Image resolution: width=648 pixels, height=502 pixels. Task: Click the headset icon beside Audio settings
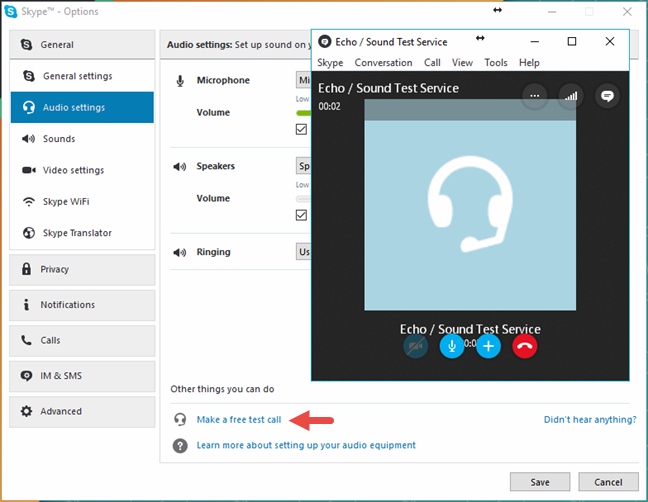[29, 107]
